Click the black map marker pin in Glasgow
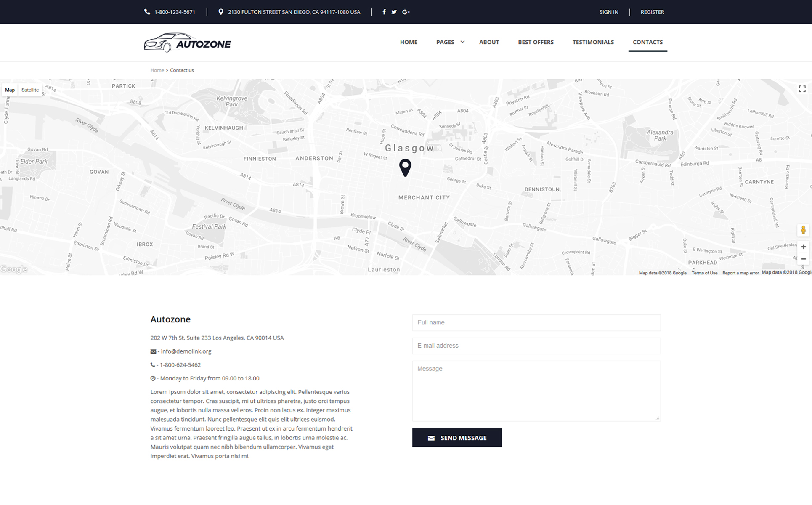This screenshot has height=505, width=812. pyautogui.click(x=405, y=167)
